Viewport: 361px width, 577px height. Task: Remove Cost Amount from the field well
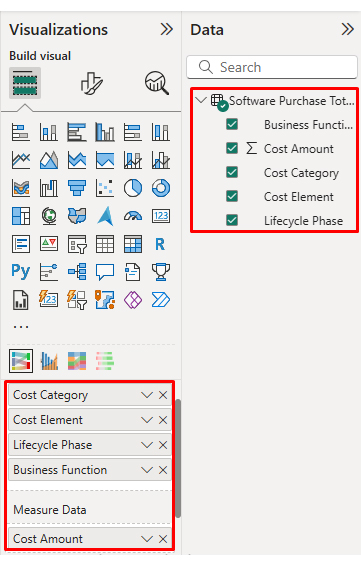pyautogui.click(x=163, y=539)
